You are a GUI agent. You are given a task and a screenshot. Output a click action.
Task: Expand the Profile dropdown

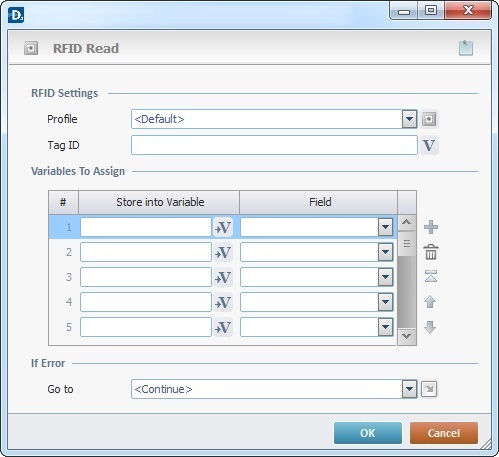point(409,119)
